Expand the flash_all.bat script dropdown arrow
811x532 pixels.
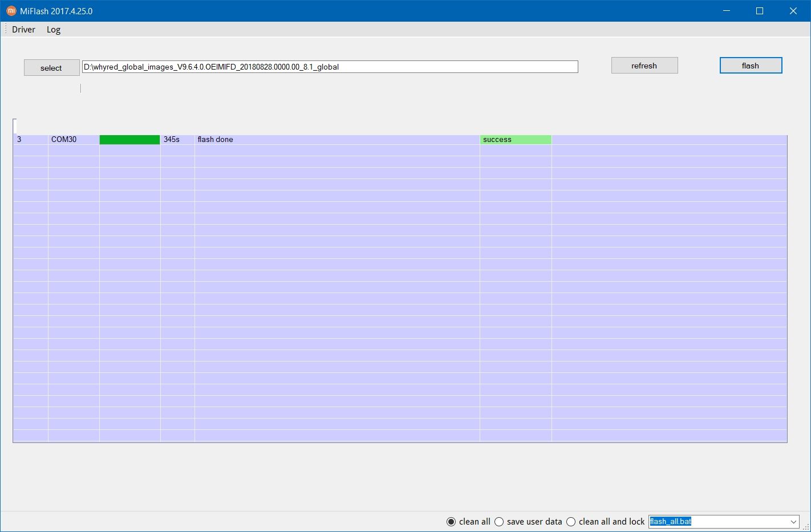793,522
